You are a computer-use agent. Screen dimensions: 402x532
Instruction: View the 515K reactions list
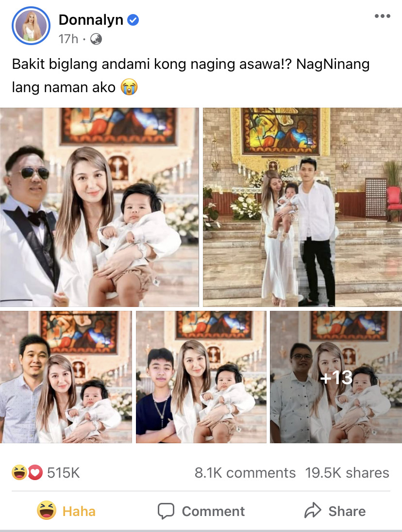[64, 473]
